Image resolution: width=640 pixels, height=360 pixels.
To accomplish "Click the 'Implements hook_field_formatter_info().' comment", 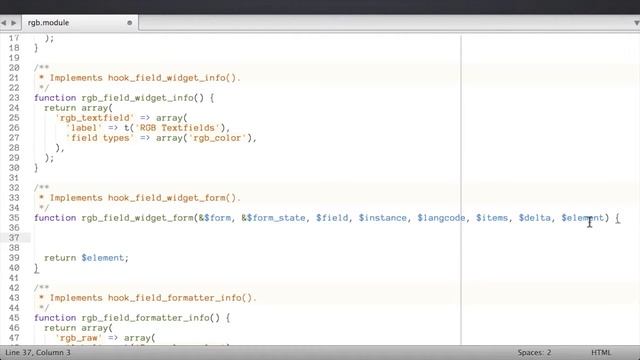I will click(x=153, y=298).
